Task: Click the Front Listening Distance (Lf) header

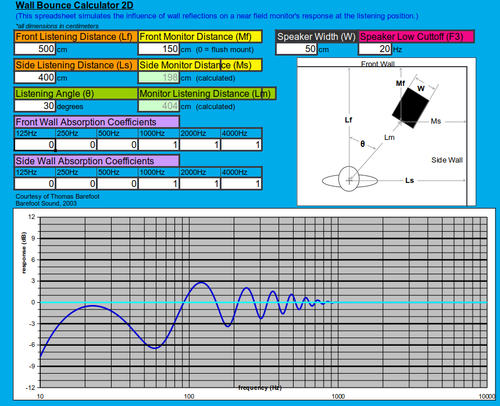Action: [x=76, y=37]
